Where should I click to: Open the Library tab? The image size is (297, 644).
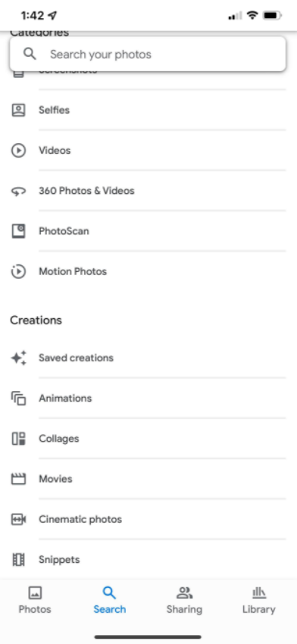[x=259, y=599]
